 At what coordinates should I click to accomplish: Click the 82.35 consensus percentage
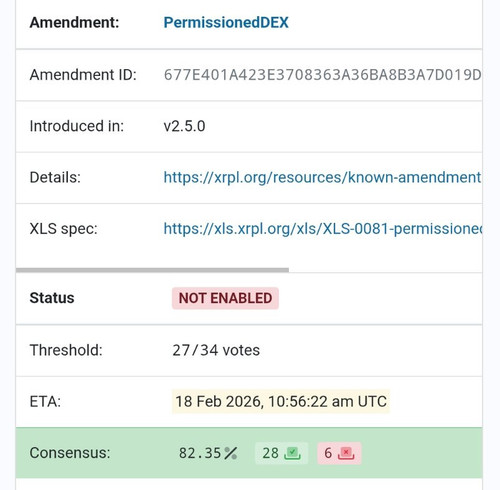pyautogui.click(x=200, y=453)
